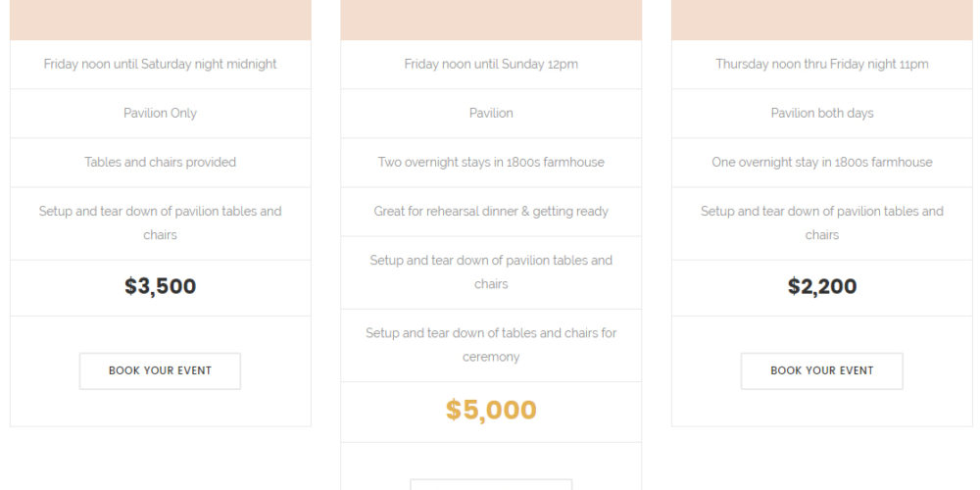Click Book Your Event under $2,200 package
This screenshot has height=490, width=980.
point(822,370)
